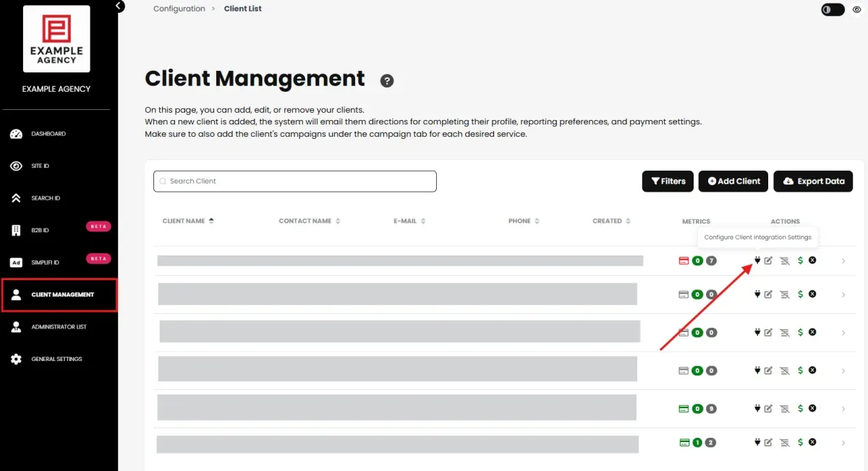The width and height of the screenshot is (868, 471).
Task: Sort table by Phone column
Action: point(524,221)
